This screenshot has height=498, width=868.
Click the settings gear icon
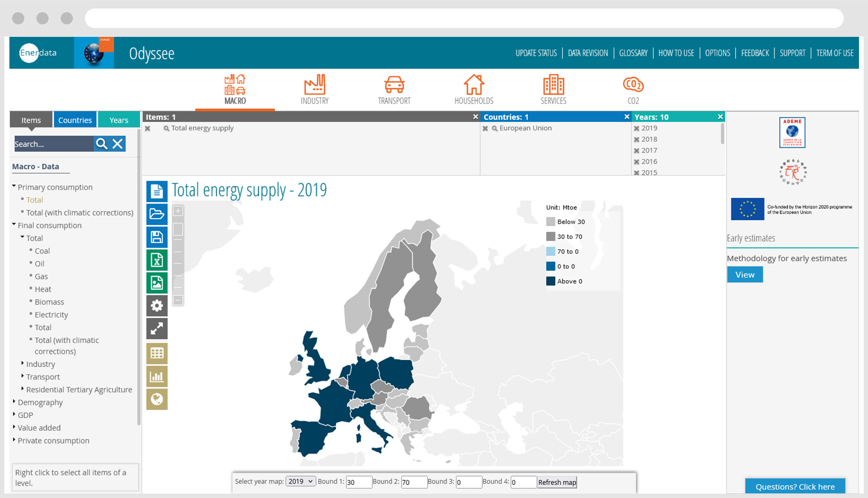[x=157, y=306]
